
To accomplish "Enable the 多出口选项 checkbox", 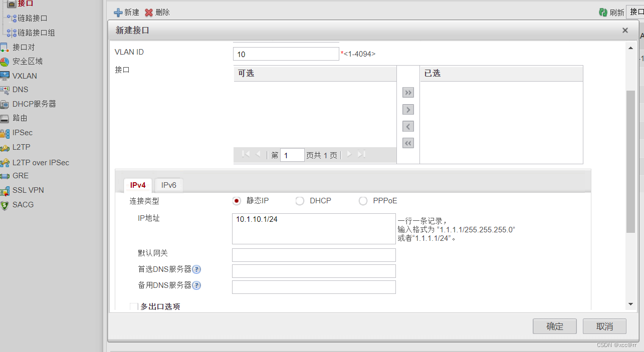I will pyautogui.click(x=134, y=306).
